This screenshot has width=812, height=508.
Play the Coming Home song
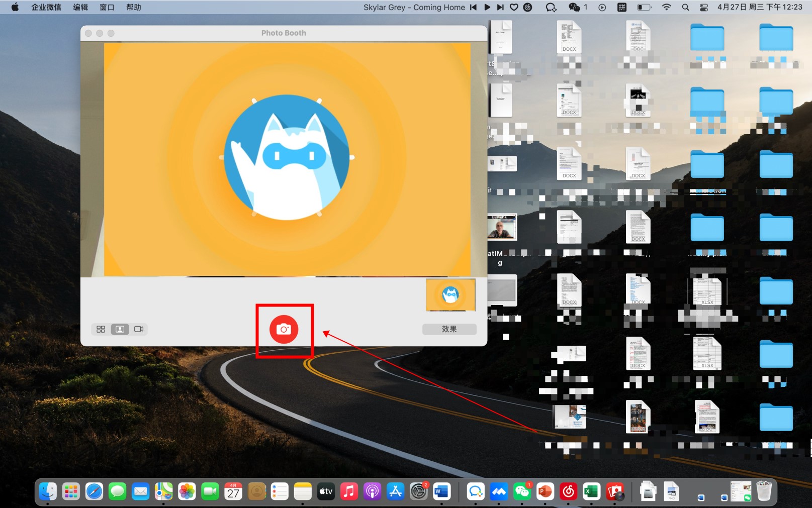487,7
